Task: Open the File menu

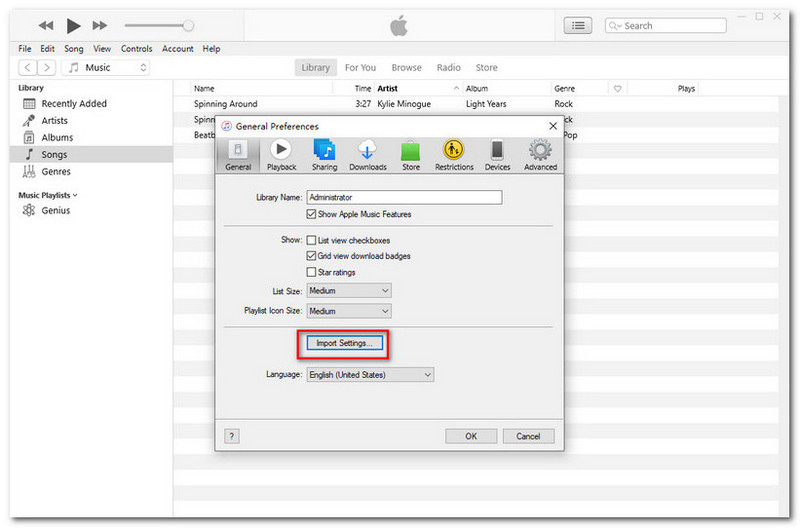Action: 24,48
